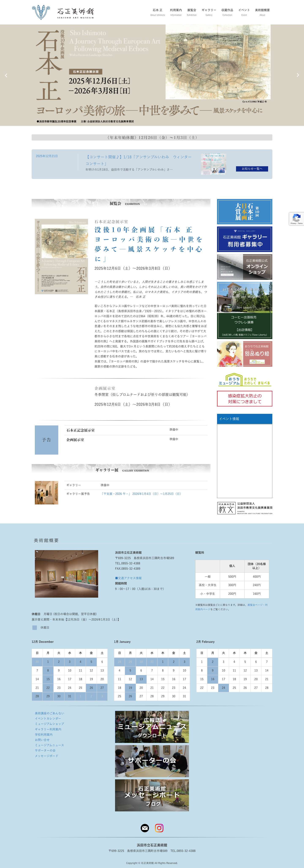Click the concert flyer thumbnail
Image resolution: width=304 pixels, height=868 pixels.
pyautogui.click(x=213, y=164)
